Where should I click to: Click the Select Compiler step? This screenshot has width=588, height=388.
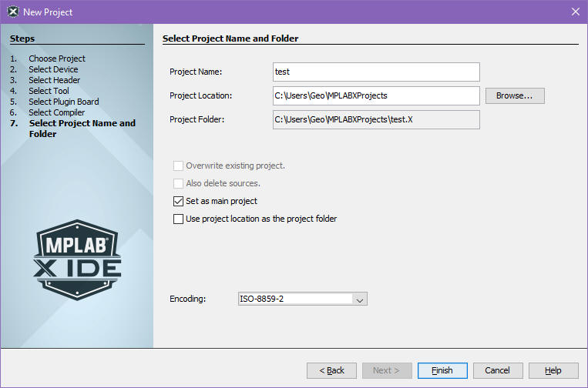point(57,112)
